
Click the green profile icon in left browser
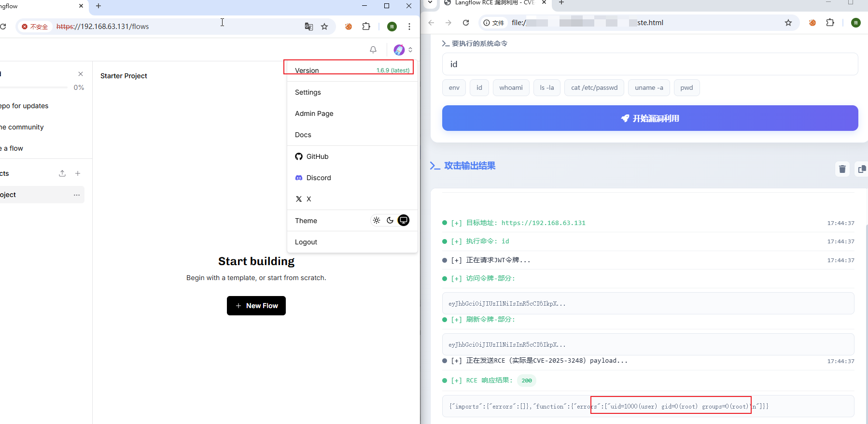[392, 27]
